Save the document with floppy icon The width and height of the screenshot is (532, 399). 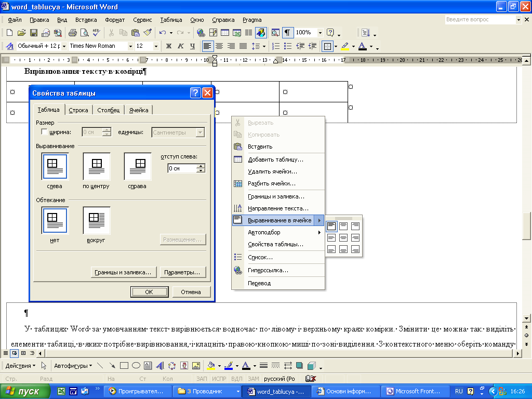pos(34,33)
